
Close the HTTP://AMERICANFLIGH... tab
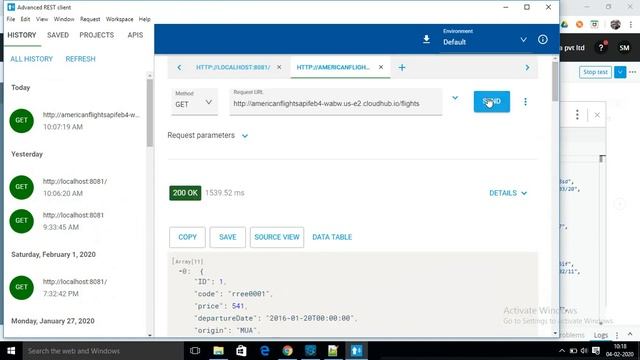coord(381,67)
